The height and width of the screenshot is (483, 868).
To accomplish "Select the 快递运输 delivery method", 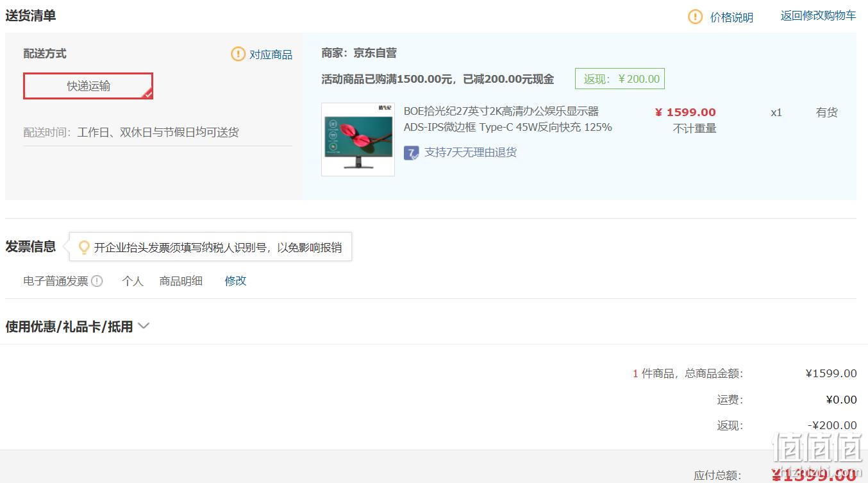I will click(88, 86).
